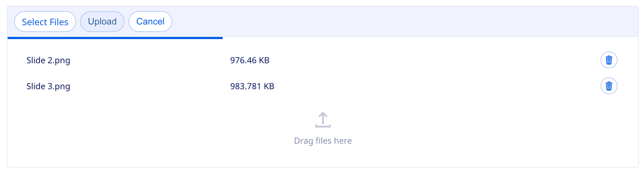The height and width of the screenshot is (174, 644).
Task: Delete Slide 3.png using its trash icon
Action: pyautogui.click(x=609, y=86)
